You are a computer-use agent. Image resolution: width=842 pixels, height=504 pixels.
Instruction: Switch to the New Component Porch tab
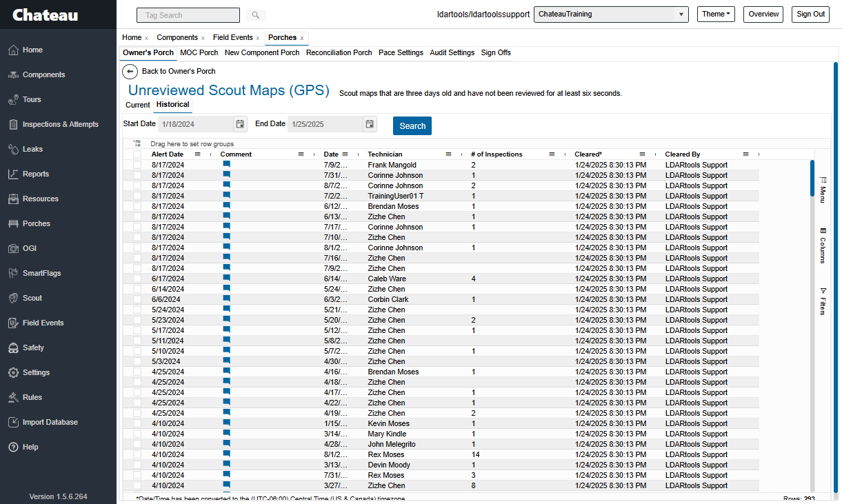(x=262, y=52)
